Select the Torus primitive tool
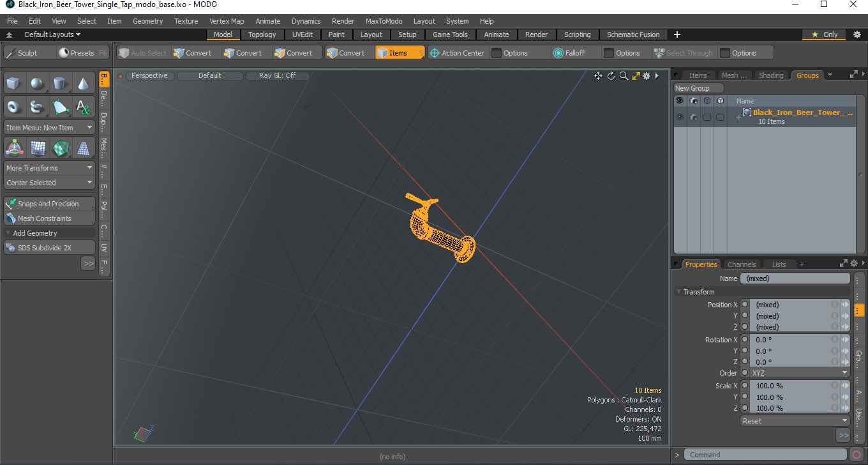868x465 pixels. 15,107
